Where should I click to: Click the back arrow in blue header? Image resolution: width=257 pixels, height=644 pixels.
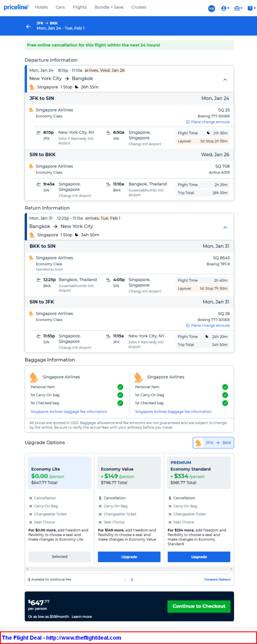(x=28, y=26)
